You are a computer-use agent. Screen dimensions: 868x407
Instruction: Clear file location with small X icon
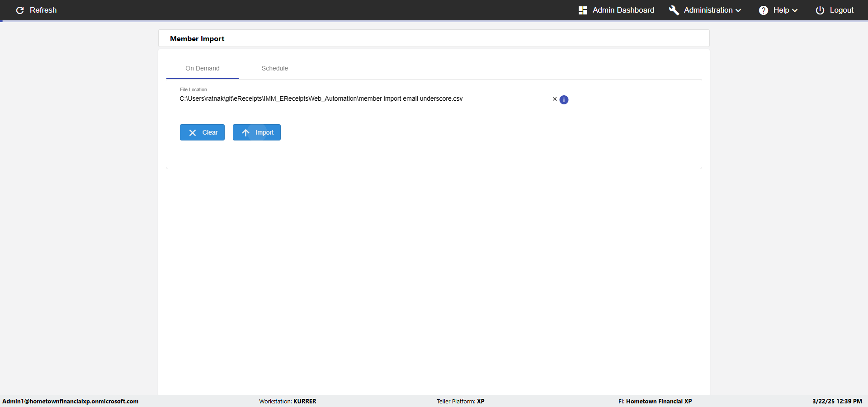tap(555, 99)
